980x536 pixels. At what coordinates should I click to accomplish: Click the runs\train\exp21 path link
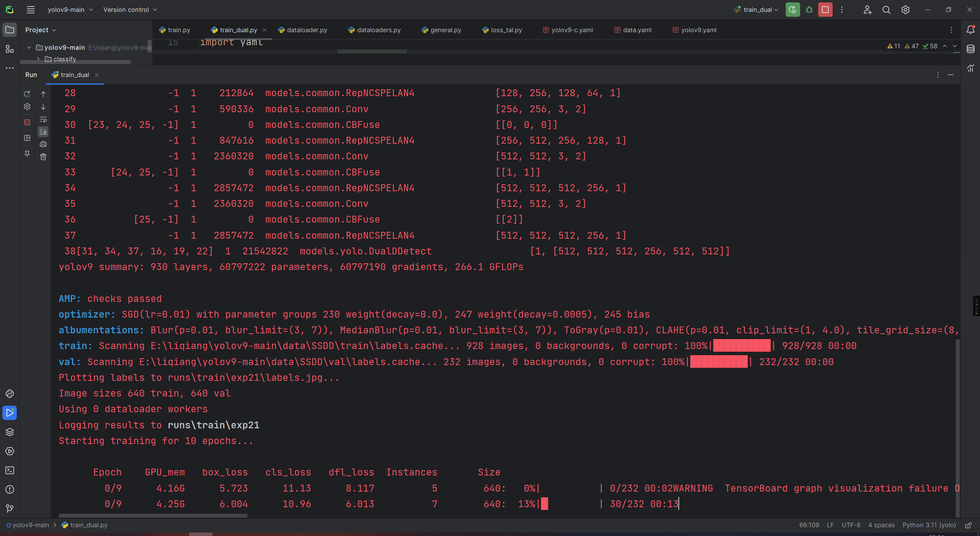click(213, 425)
